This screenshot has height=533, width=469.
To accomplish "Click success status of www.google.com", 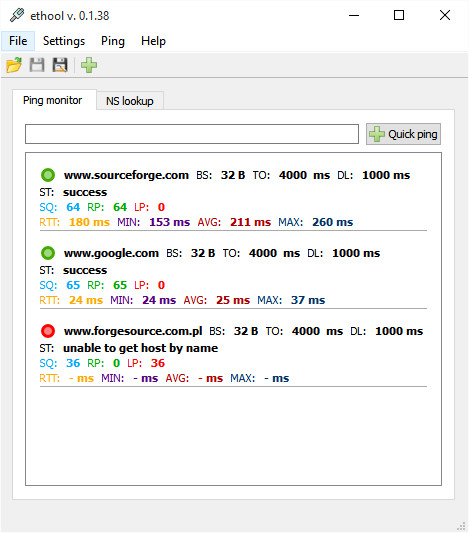I will pos(85,270).
